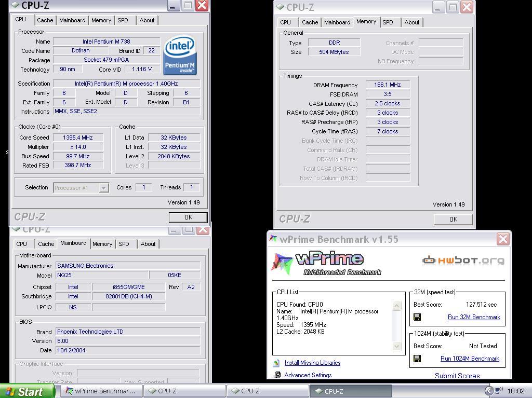This screenshot has height=398, width=532.
Task: Click the BIOS Brand Phoenix Technologies LTD
Action: pyautogui.click(x=128, y=332)
